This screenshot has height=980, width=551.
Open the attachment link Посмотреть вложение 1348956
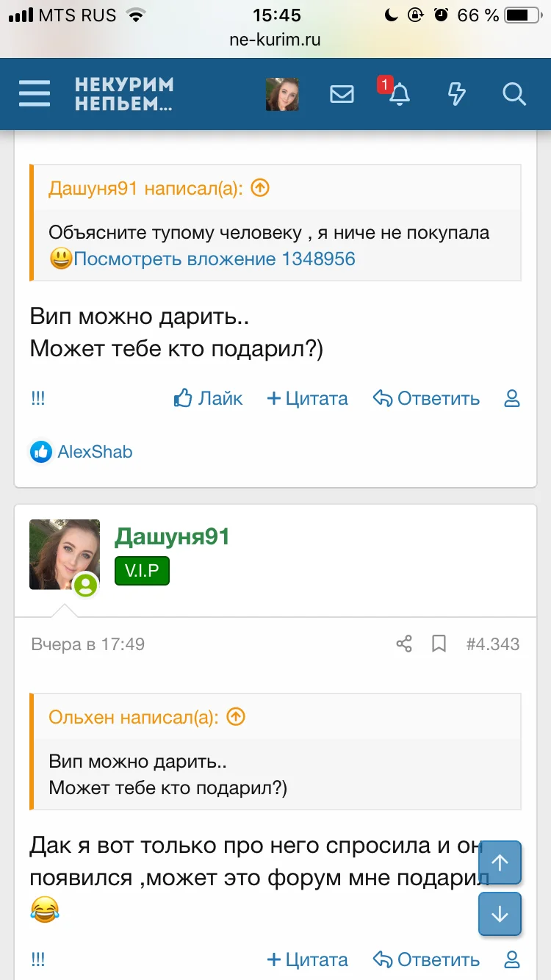click(214, 259)
